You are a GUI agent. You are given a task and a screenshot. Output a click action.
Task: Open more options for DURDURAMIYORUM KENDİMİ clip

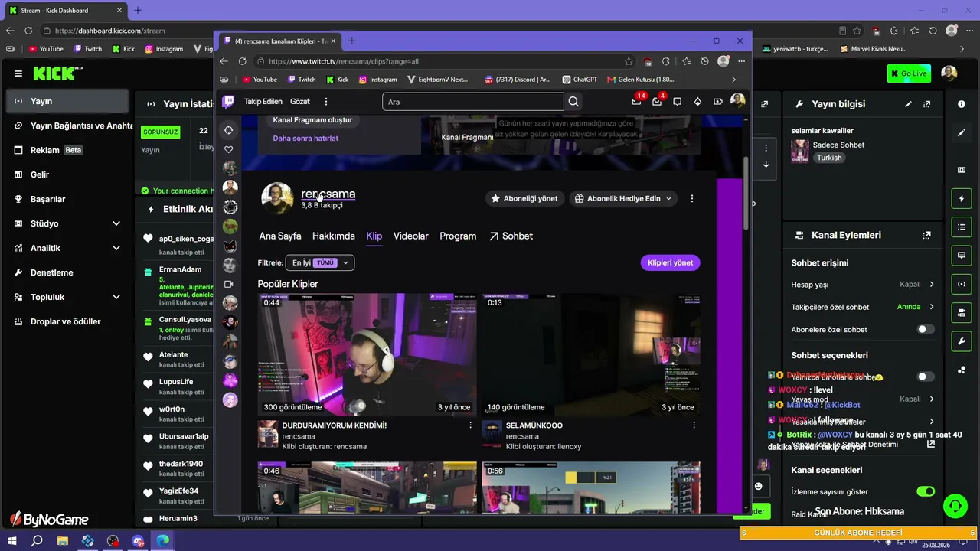coord(471,425)
